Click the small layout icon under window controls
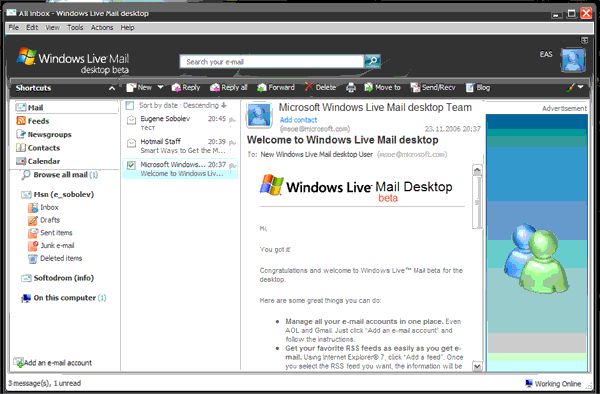This screenshot has height=394, width=600. click(x=584, y=40)
